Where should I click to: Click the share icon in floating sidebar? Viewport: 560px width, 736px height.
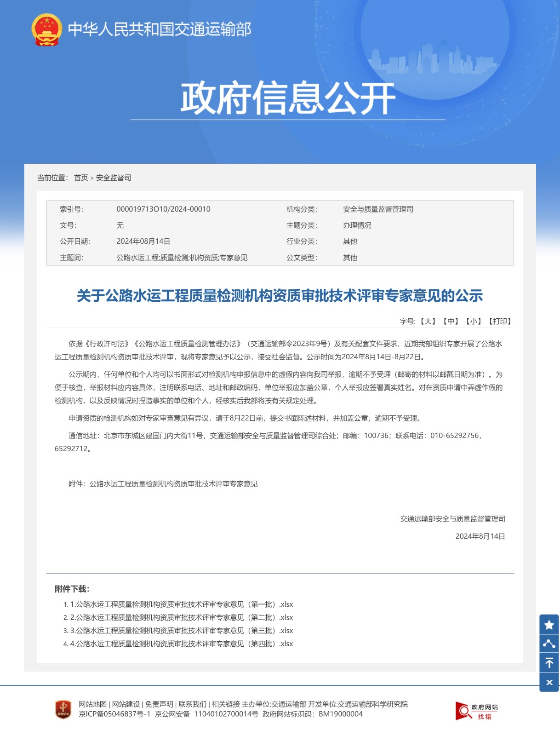point(549,644)
